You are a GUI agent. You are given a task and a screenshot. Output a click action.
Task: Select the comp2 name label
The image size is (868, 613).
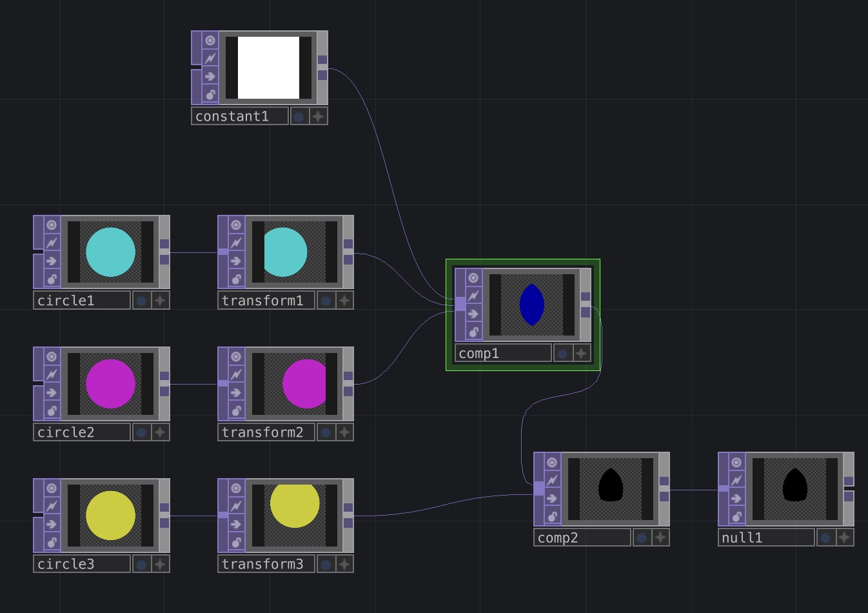pyautogui.click(x=582, y=538)
